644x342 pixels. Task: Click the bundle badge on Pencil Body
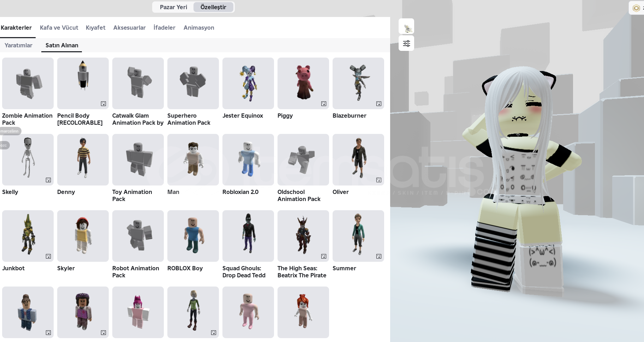tap(103, 104)
